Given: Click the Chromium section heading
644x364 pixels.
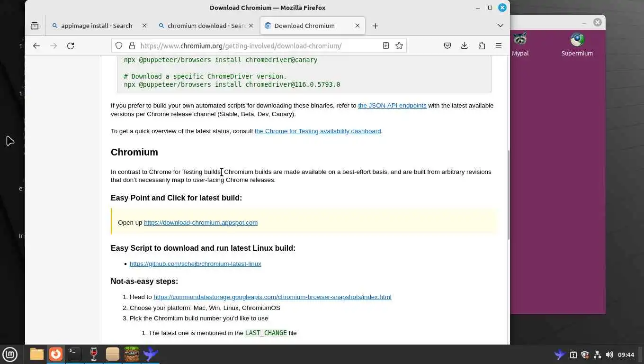Looking at the screenshot, I should (134, 152).
